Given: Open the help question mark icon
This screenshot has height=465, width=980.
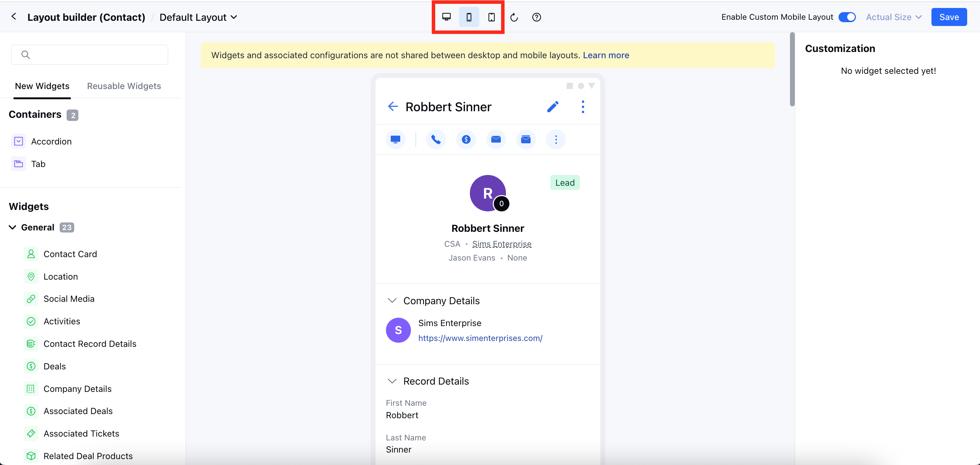Looking at the screenshot, I should coord(536,17).
